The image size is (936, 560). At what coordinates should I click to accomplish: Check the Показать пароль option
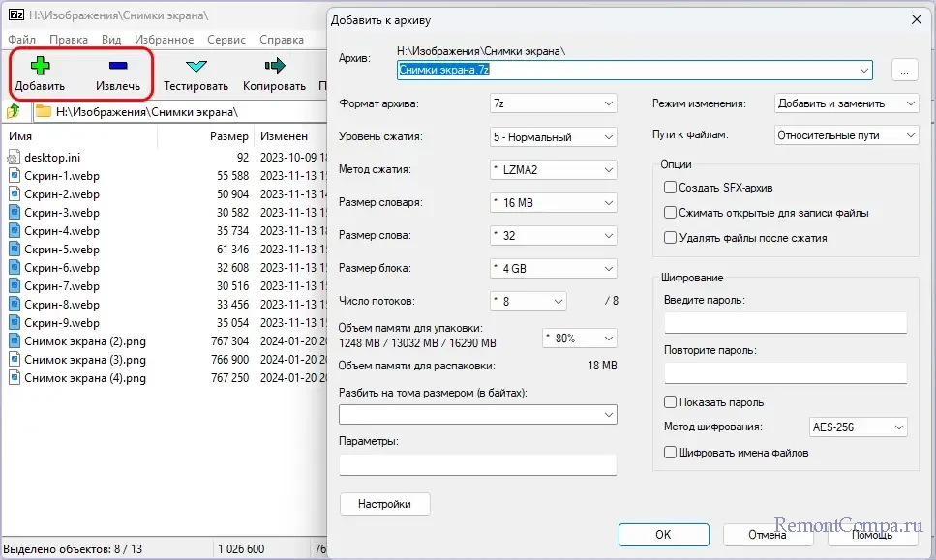670,401
